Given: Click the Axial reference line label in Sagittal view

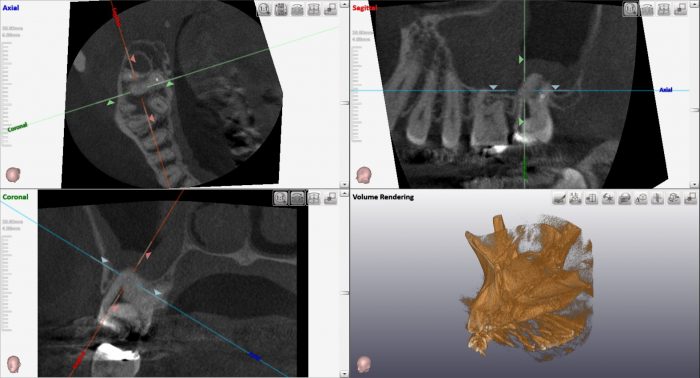Looking at the screenshot, I should [666, 90].
